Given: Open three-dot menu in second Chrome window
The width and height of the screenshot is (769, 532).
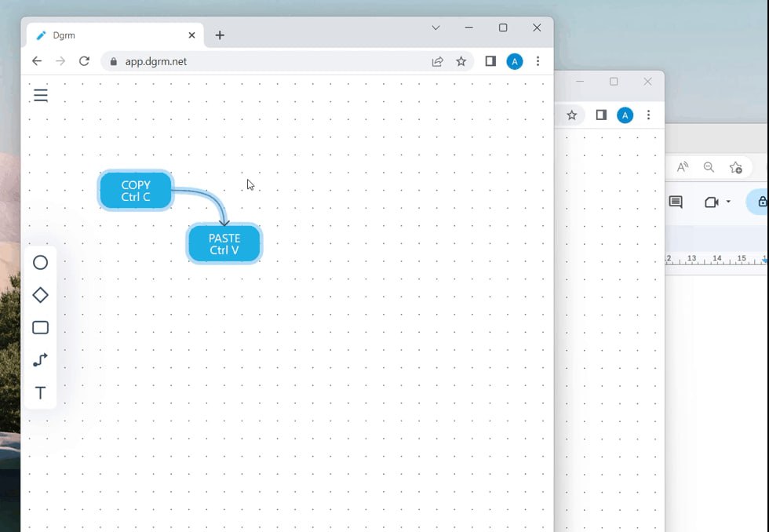Looking at the screenshot, I should click(x=648, y=115).
